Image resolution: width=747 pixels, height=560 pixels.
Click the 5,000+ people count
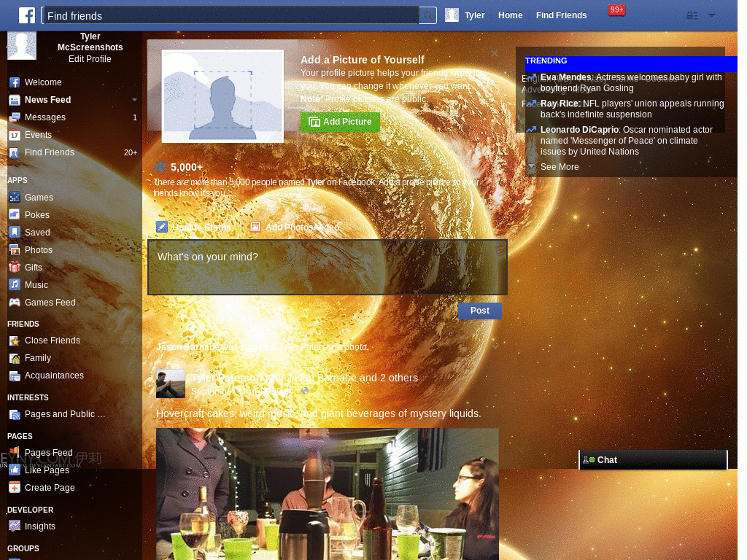click(187, 167)
